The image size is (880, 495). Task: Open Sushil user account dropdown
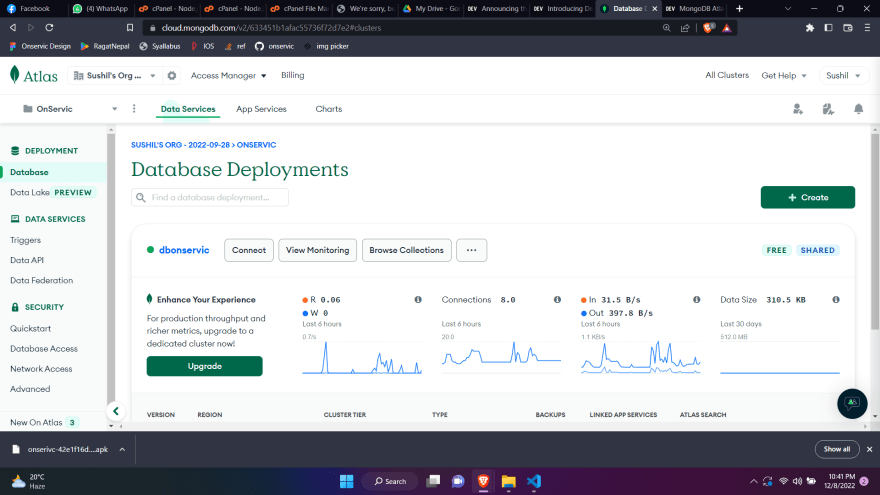pyautogui.click(x=843, y=76)
